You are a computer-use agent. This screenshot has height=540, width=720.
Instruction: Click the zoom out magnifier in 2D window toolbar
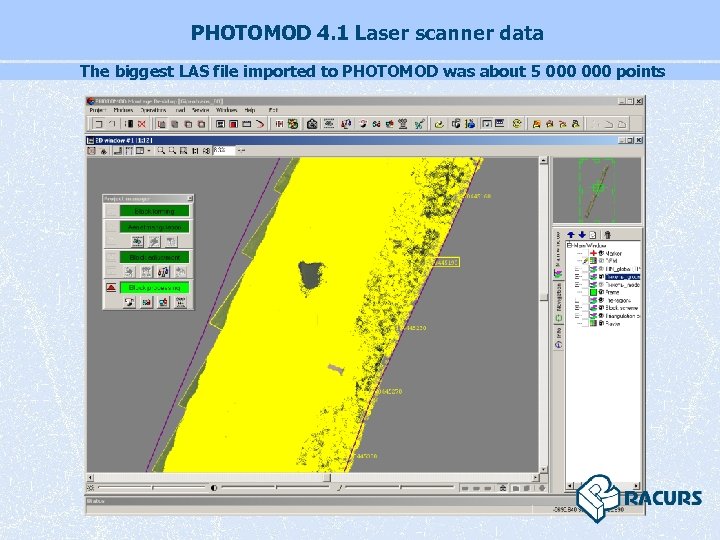click(x=172, y=151)
